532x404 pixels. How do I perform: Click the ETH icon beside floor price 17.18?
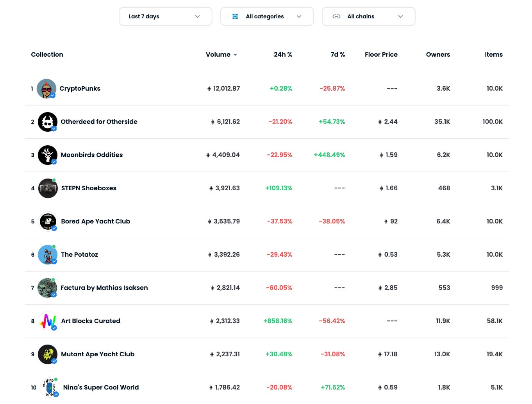click(x=380, y=354)
